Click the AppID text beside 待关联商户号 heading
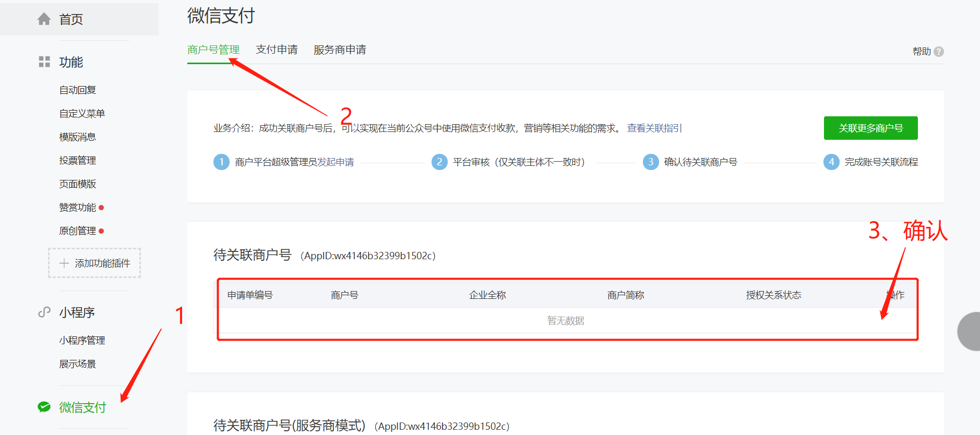The width and height of the screenshot is (980, 435). click(x=368, y=256)
